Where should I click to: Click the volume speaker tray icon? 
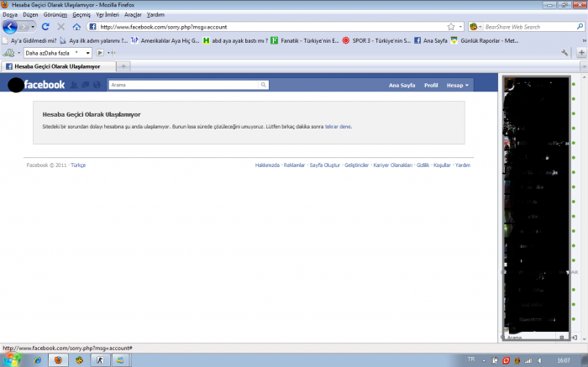(539, 360)
